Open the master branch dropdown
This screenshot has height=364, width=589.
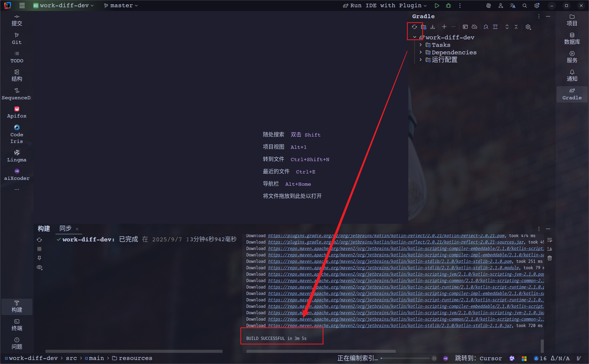point(121,6)
